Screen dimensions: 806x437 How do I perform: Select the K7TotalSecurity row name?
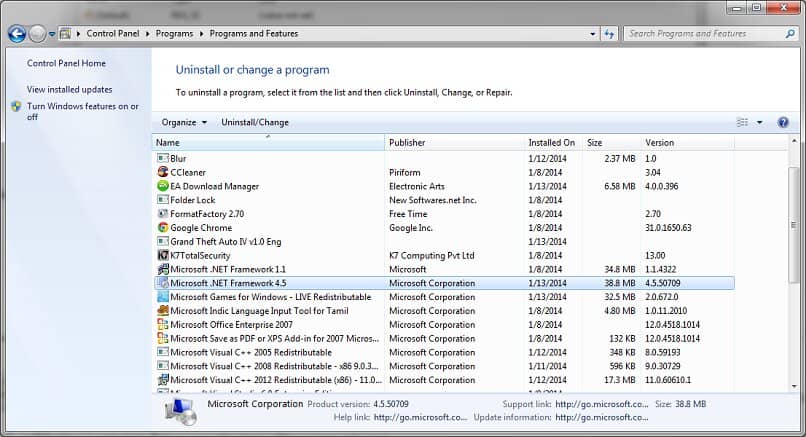[200, 256]
